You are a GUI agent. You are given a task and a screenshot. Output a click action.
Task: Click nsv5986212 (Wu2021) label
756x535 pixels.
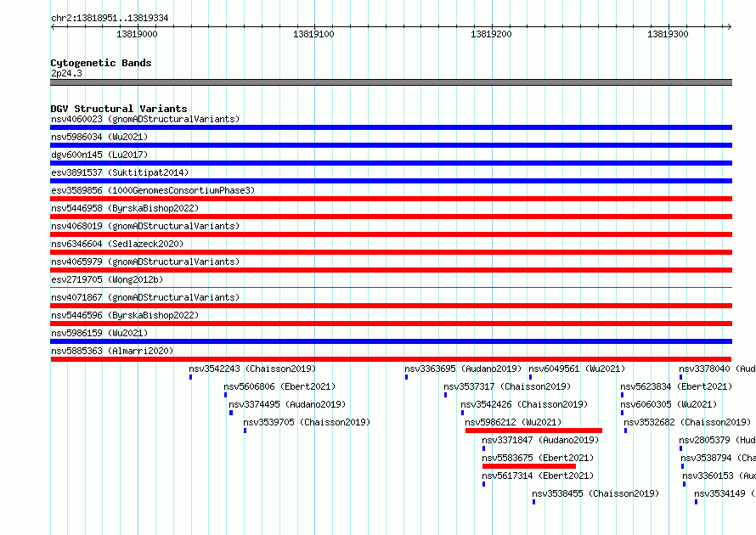click(513, 422)
